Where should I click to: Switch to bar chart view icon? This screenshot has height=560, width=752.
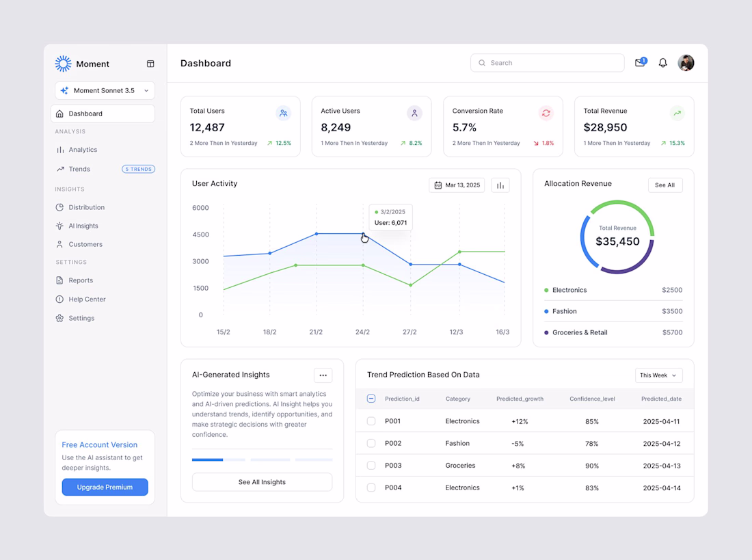click(500, 185)
